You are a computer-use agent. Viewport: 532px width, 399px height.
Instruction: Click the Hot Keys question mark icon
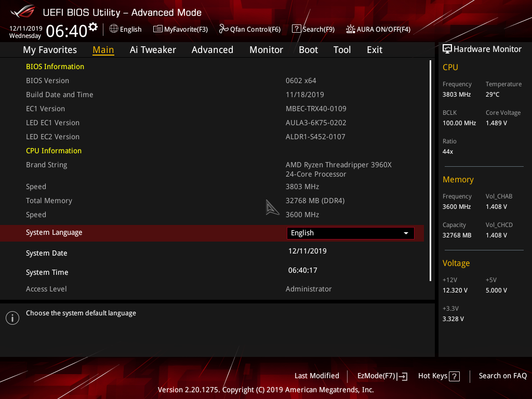tap(455, 376)
